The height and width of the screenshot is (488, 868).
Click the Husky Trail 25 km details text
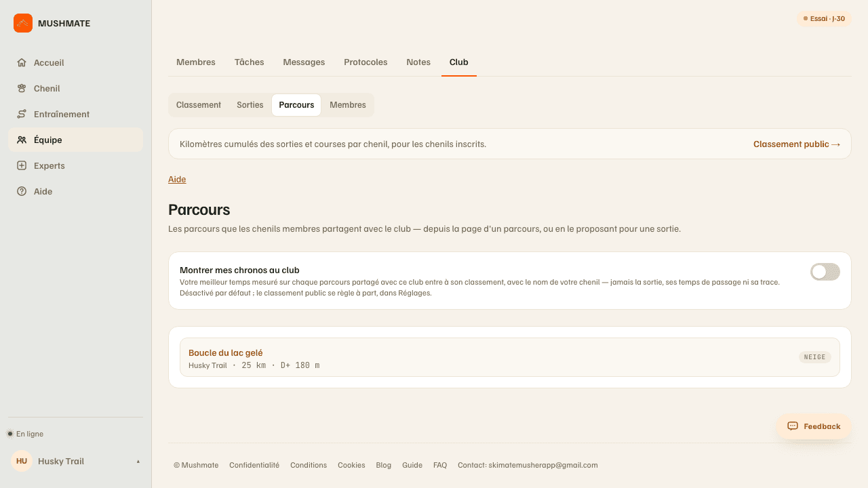pos(254,365)
